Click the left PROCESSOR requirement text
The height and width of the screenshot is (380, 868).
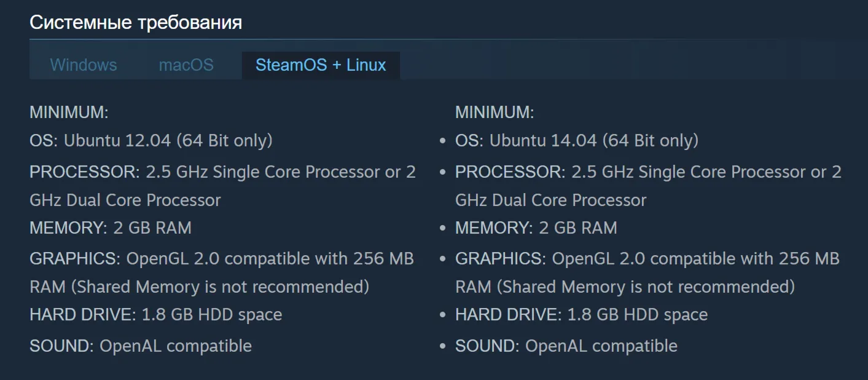click(x=223, y=186)
